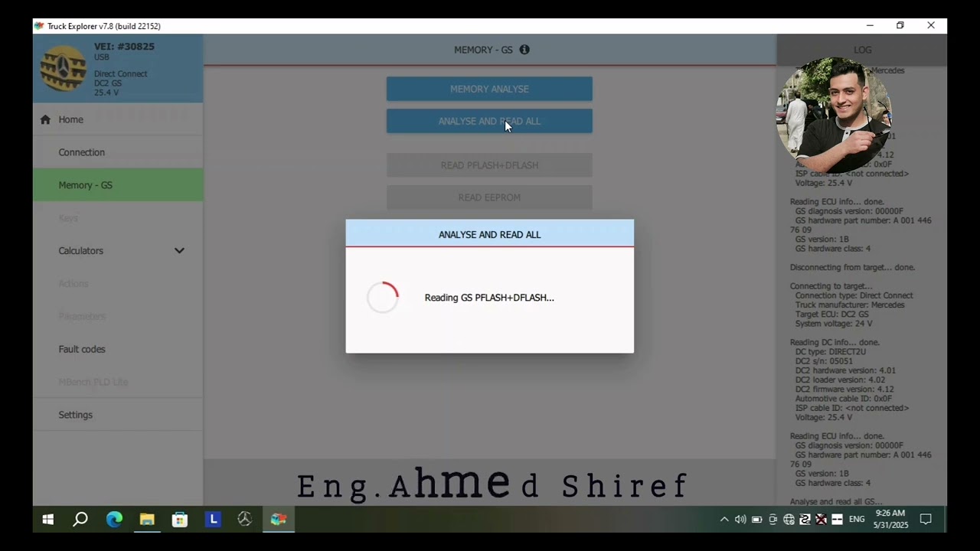Show hidden tray icons chevron
980x551 pixels.
(x=724, y=520)
